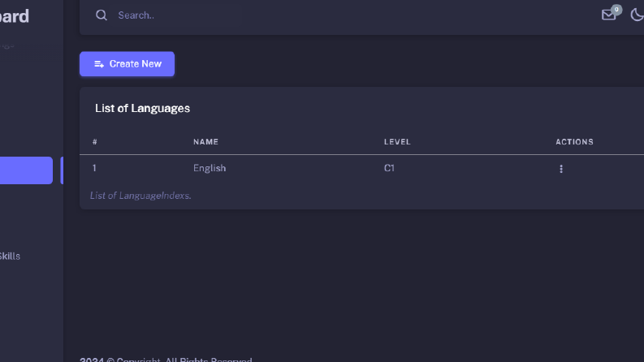Toggle dark mode moon icon
This screenshot has height=362, width=644.
(637, 15)
